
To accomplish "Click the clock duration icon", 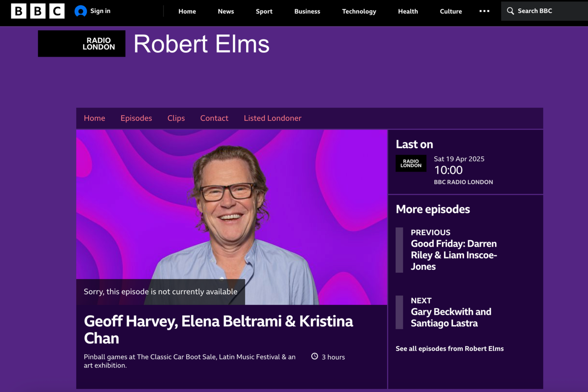I will tap(315, 356).
